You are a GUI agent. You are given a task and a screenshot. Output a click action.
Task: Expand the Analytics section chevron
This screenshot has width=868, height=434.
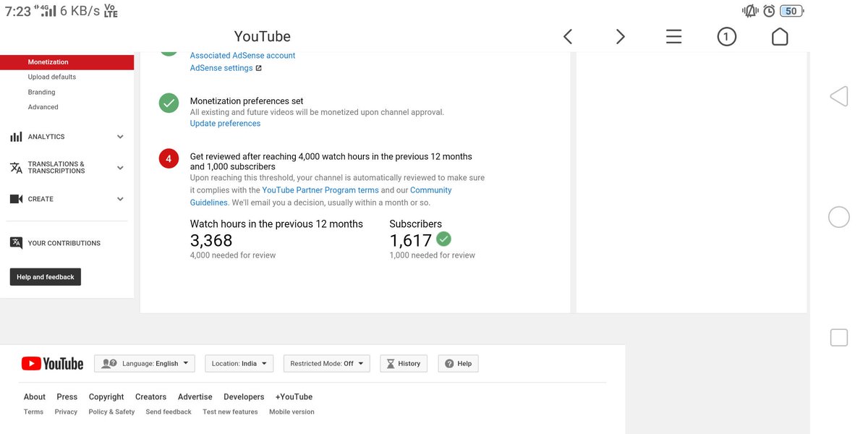(120, 137)
